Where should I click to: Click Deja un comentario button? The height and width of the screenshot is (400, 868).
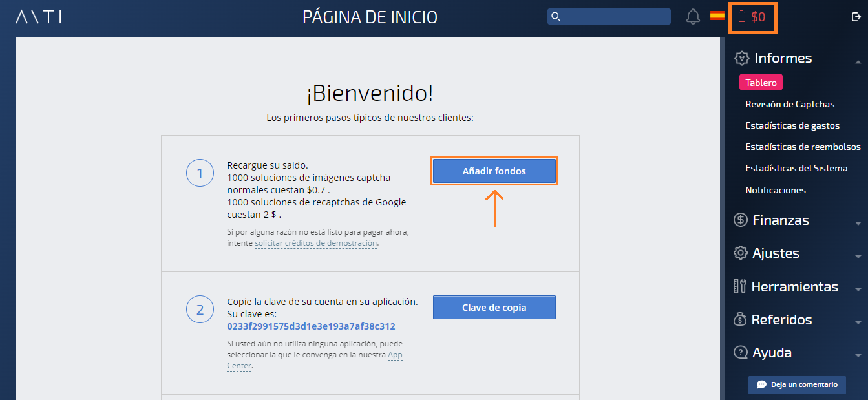tap(797, 384)
